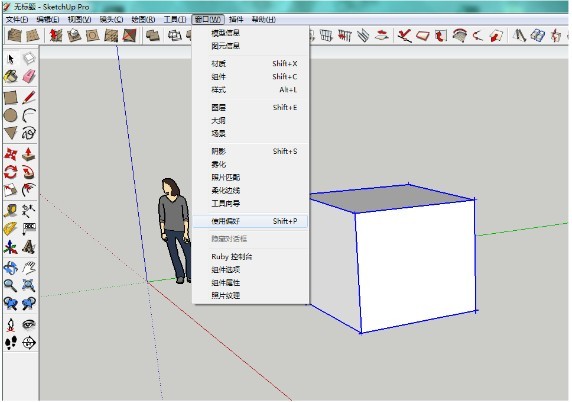Open the 视图(V) menu
The image size is (572, 402).
[x=79, y=19]
